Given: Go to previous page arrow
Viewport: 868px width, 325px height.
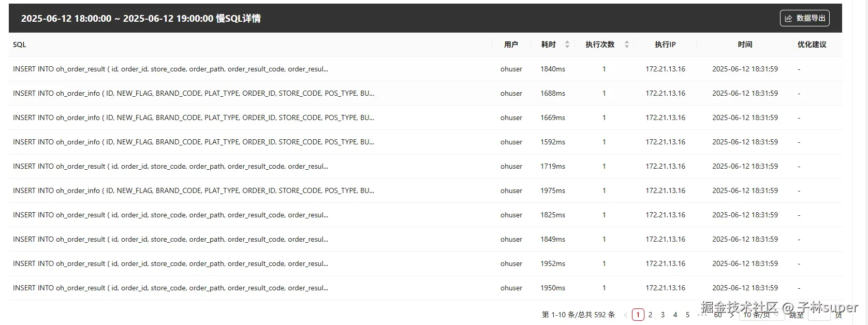Looking at the screenshot, I should click(x=626, y=315).
